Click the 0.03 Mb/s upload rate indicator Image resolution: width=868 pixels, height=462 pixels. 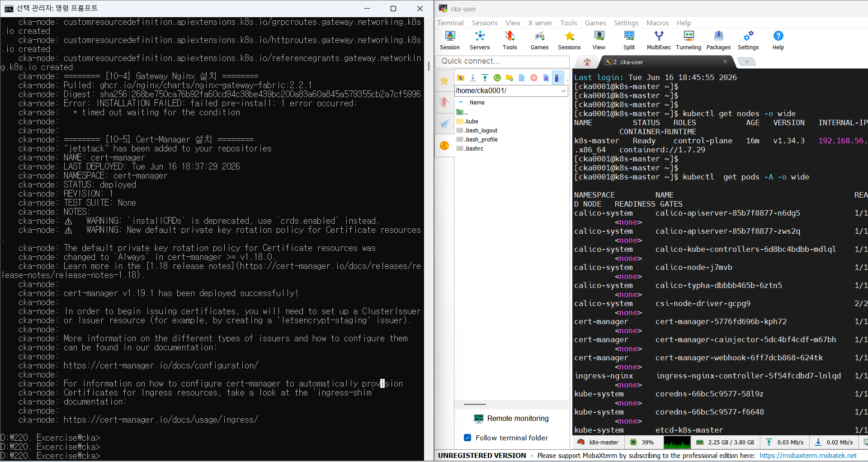pyautogui.click(x=785, y=443)
